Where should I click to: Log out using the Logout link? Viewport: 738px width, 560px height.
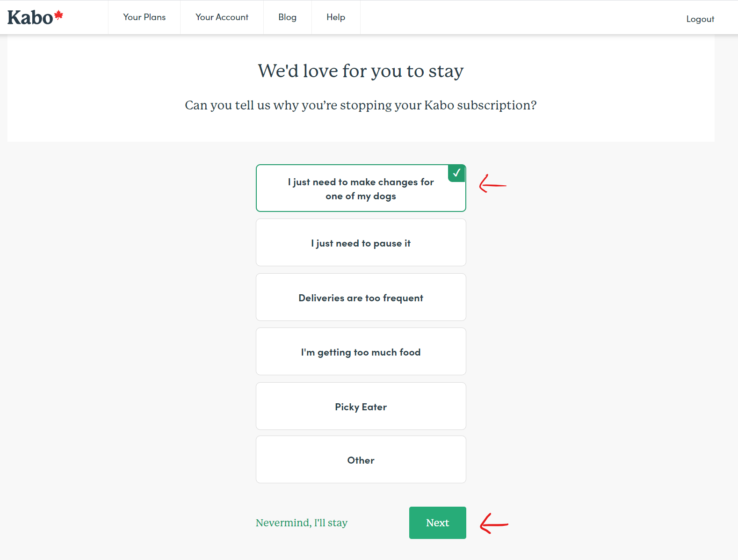(x=700, y=19)
